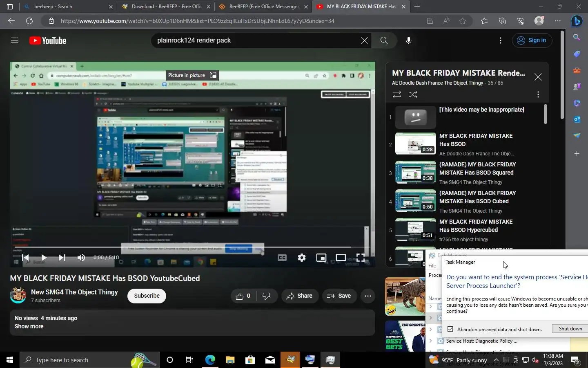Toggle playlist loop
Viewport: 588px width, 368px height.
coord(396,94)
